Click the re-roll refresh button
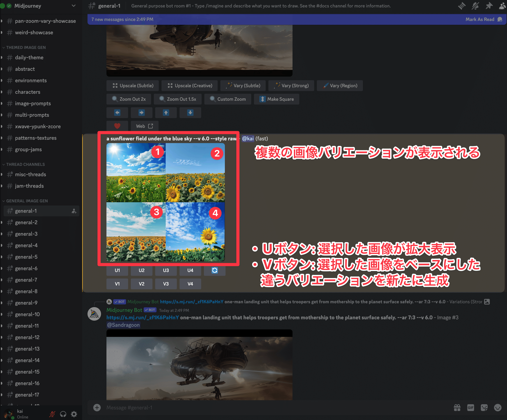Image resolution: width=507 pixels, height=420 pixels. click(214, 270)
